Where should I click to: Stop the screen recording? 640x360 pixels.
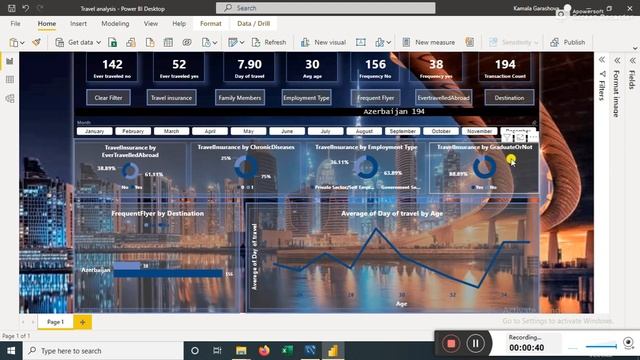(x=451, y=343)
